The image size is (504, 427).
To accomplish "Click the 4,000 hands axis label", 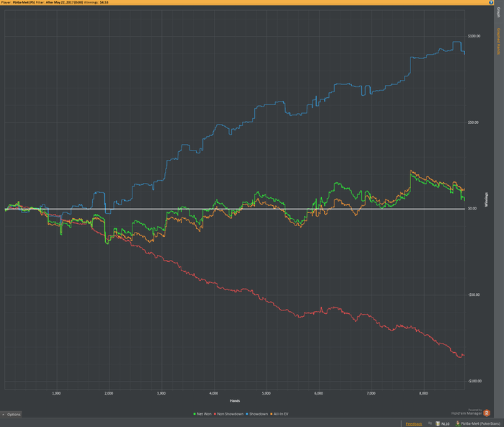I will 214,393.
